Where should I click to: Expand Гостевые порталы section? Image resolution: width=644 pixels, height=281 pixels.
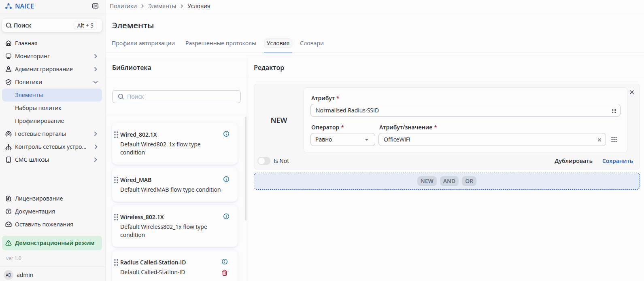(96, 134)
